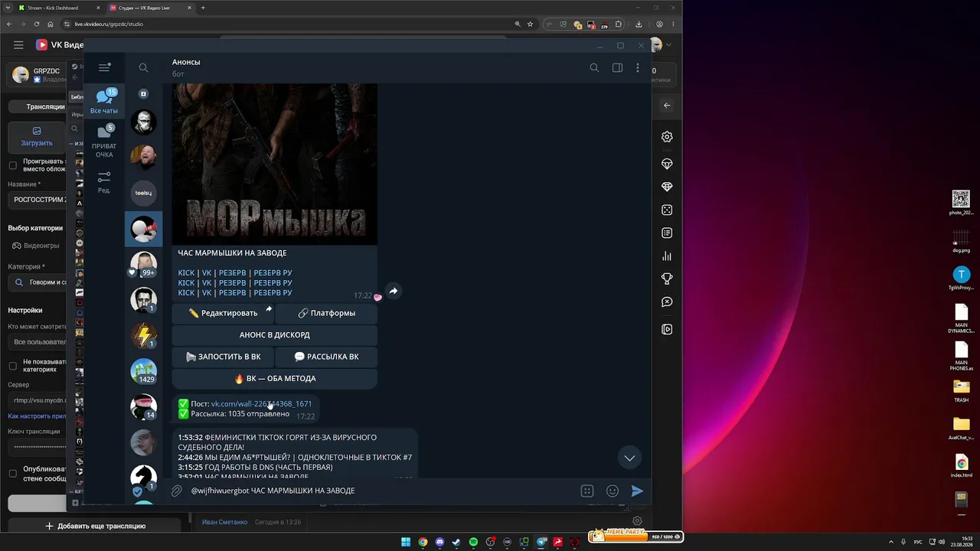Toggle the 'Опубликовать' на стене checkbox

coord(12,474)
